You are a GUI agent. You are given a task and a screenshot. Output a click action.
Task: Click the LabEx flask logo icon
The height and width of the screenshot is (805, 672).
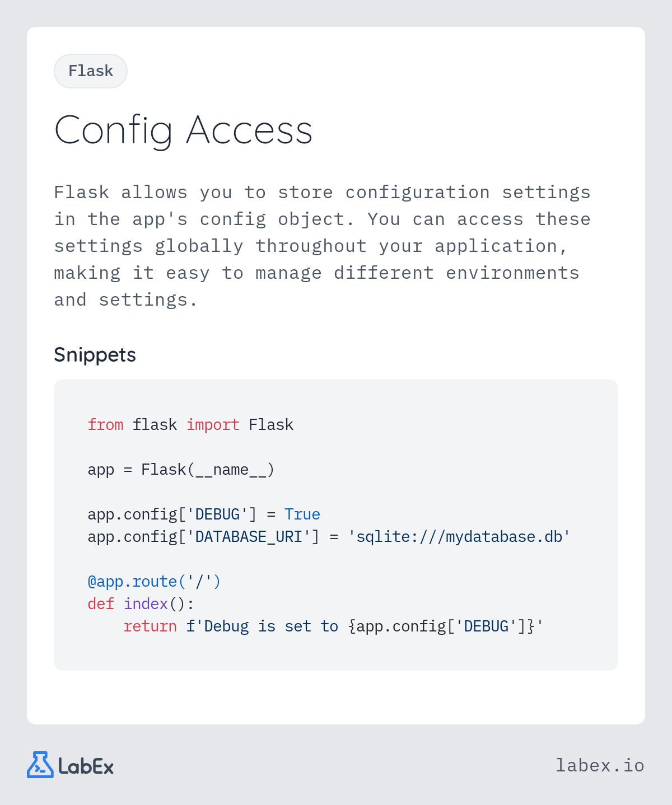pos(40,765)
